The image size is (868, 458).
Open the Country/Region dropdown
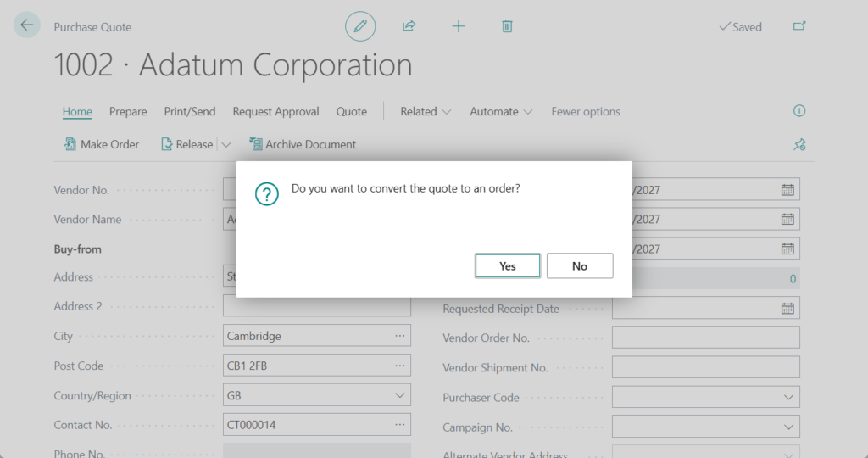click(x=399, y=396)
